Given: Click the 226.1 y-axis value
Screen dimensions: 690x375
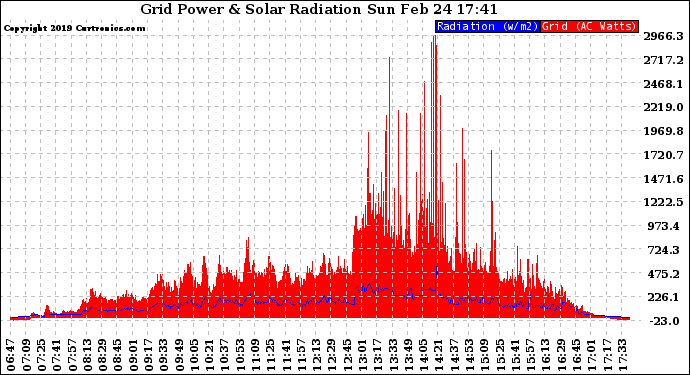Looking at the screenshot, I should [665, 297].
